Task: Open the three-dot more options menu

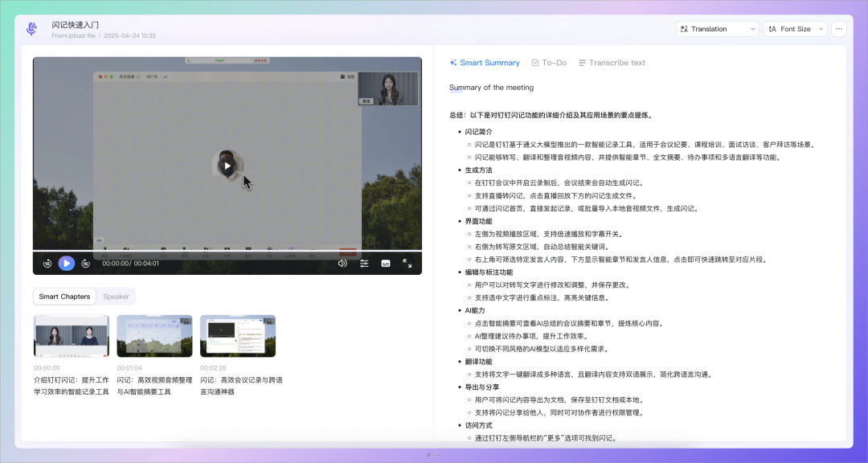Action: (x=839, y=29)
